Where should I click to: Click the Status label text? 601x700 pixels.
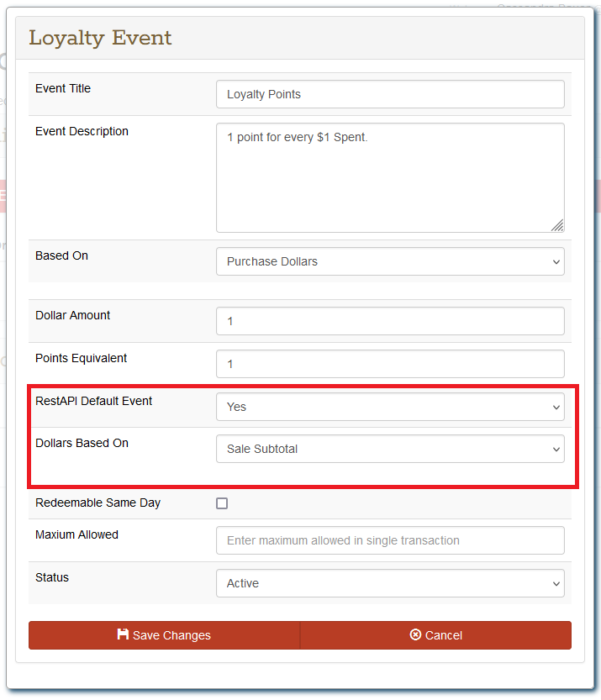click(52, 577)
